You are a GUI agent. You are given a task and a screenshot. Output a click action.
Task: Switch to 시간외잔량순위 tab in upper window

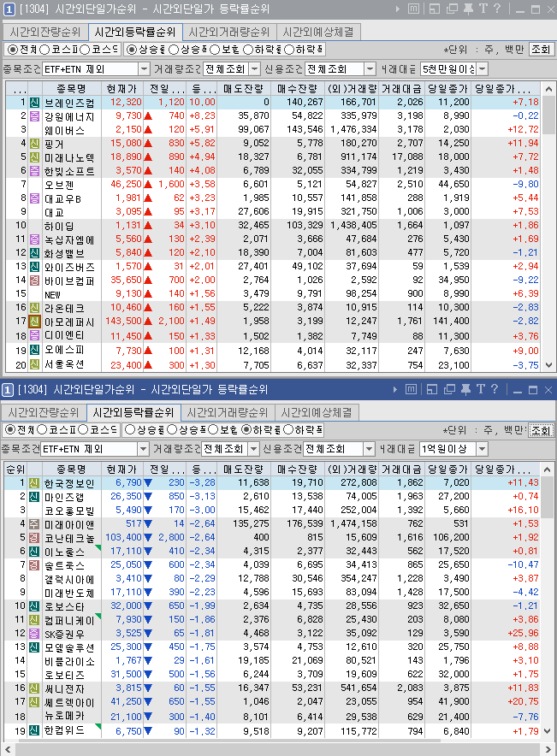46,32
